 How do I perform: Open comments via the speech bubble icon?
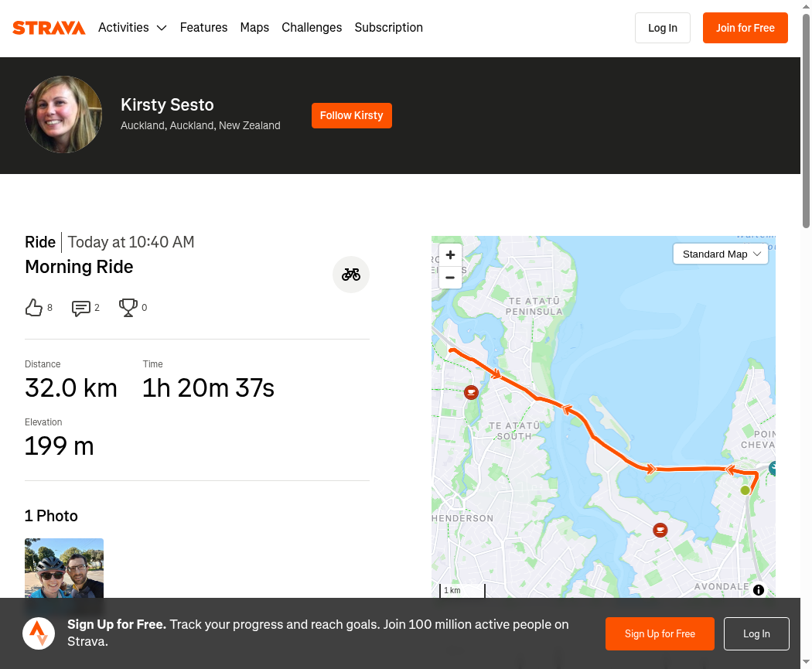(80, 308)
